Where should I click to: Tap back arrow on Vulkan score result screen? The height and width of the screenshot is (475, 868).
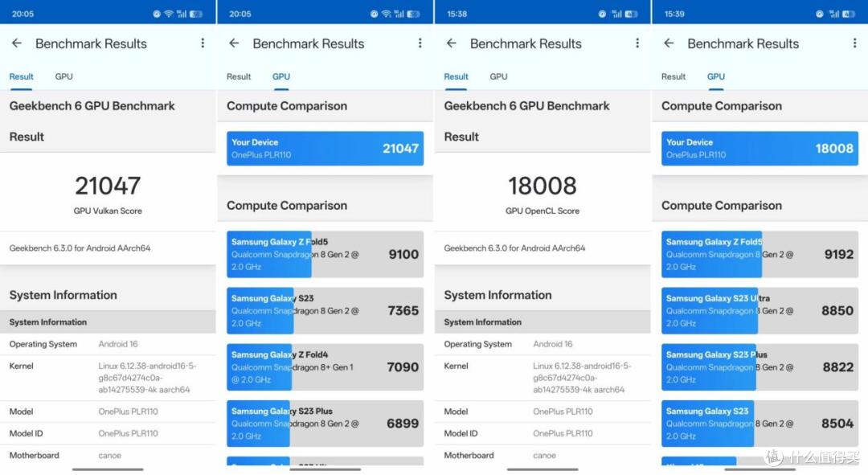tap(17, 43)
